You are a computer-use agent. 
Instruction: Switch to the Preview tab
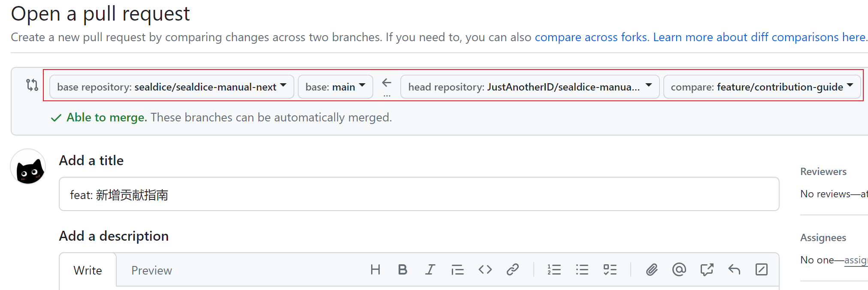tap(151, 271)
